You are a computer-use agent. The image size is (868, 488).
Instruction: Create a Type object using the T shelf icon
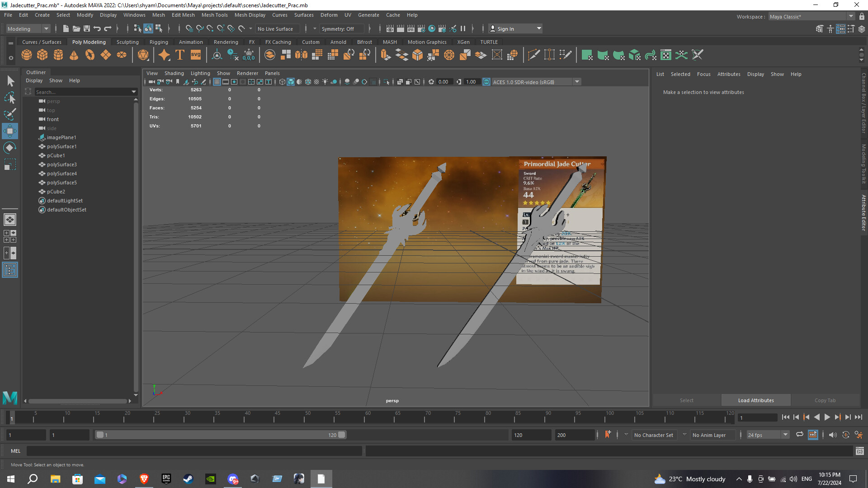pos(179,55)
